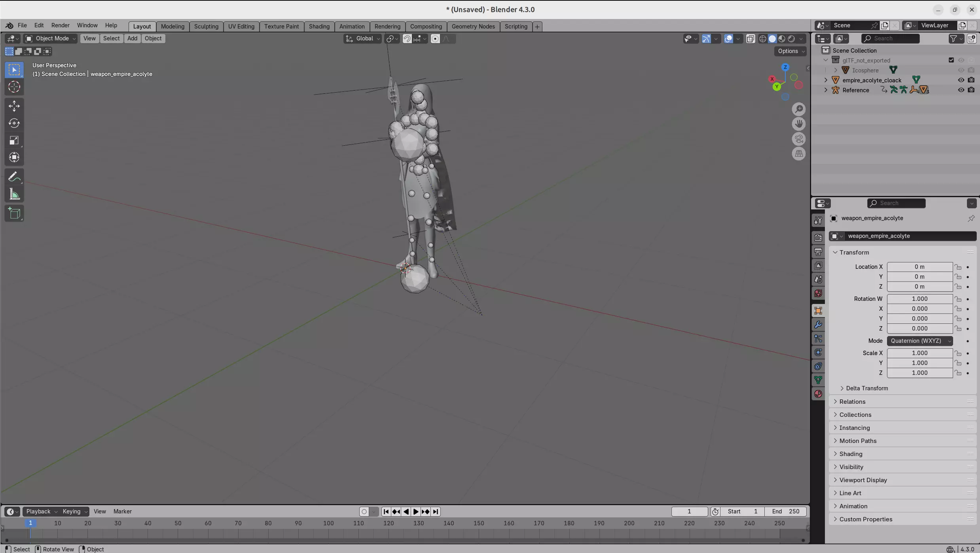Activate the Rotate tool
The image size is (980, 553).
coord(14,124)
